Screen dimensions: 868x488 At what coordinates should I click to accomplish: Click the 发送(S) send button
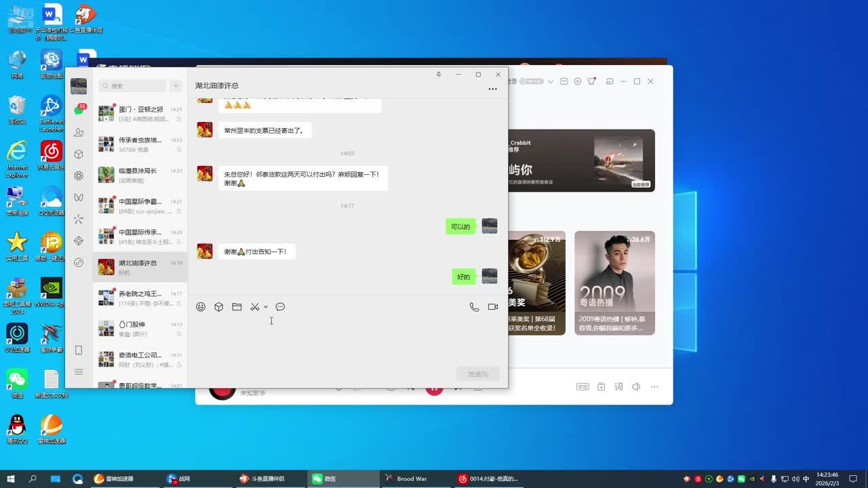[x=478, y=374]
